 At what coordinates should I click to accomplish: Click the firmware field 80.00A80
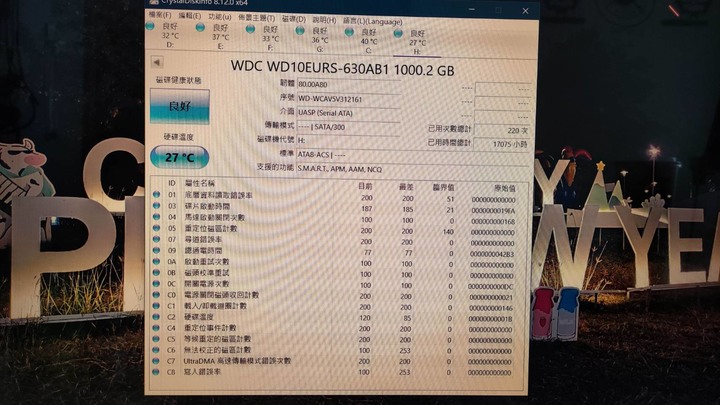tap(349, 84)
